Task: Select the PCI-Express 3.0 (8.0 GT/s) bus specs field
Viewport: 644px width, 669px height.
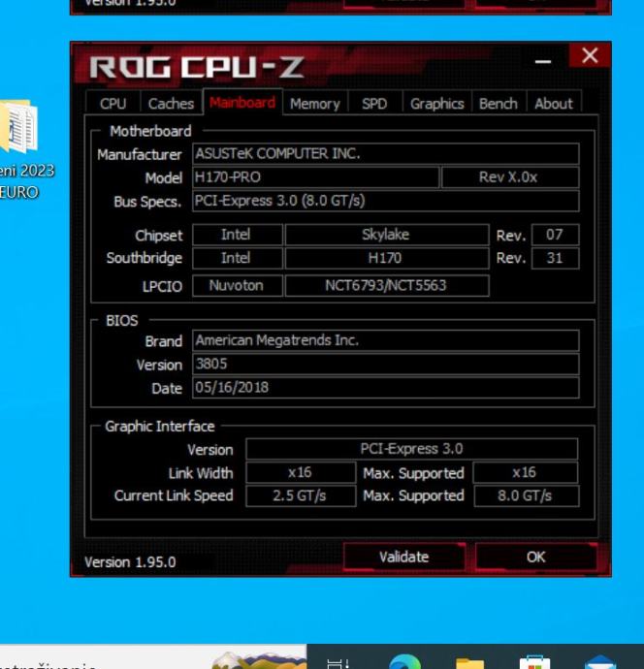Action: (386, 201)
